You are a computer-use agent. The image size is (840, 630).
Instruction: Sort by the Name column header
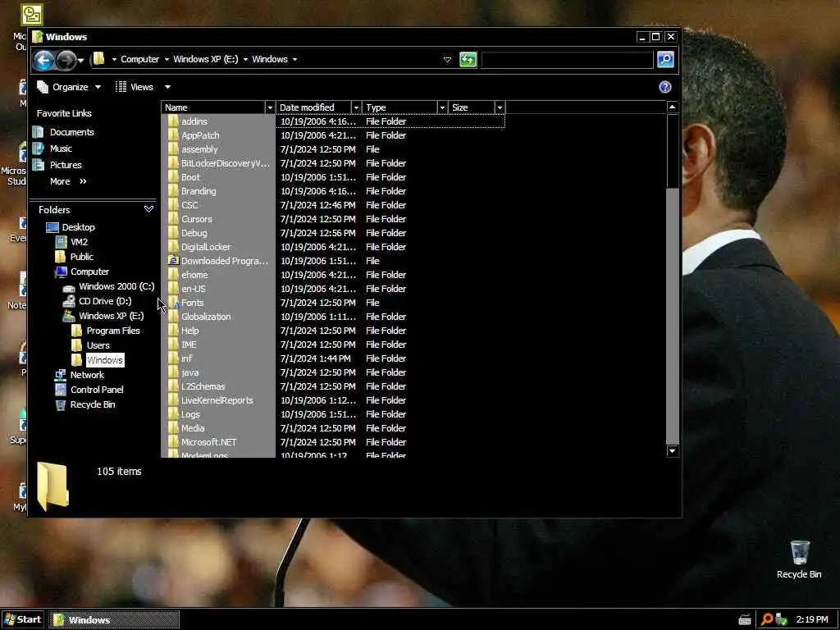(212, 107)
